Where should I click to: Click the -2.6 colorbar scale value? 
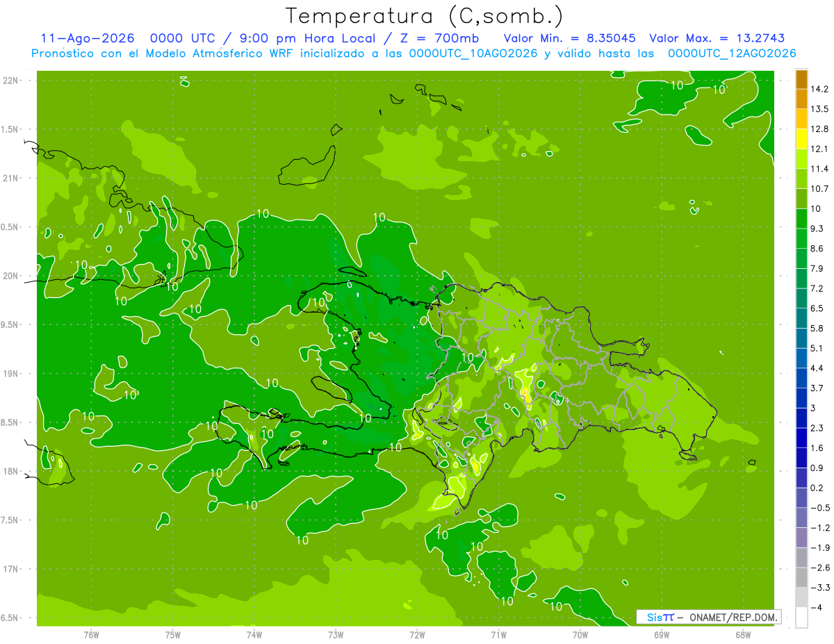click(820, 568)
